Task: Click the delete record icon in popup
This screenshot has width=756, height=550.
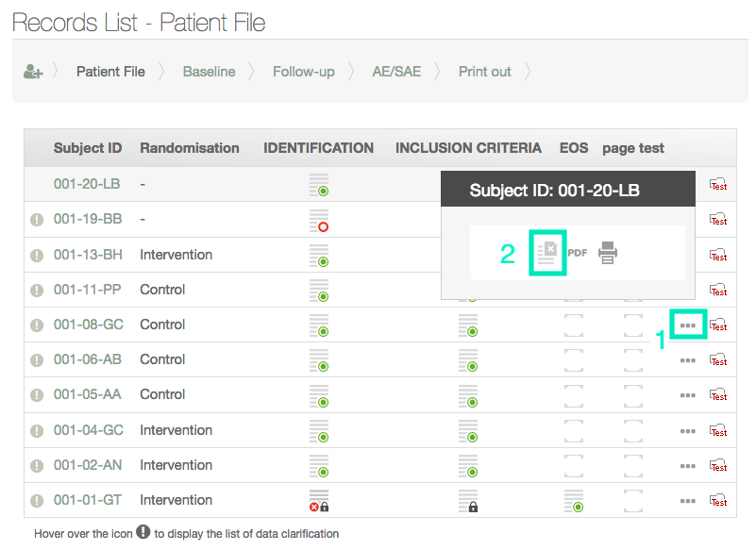Action: click(547, 252)
